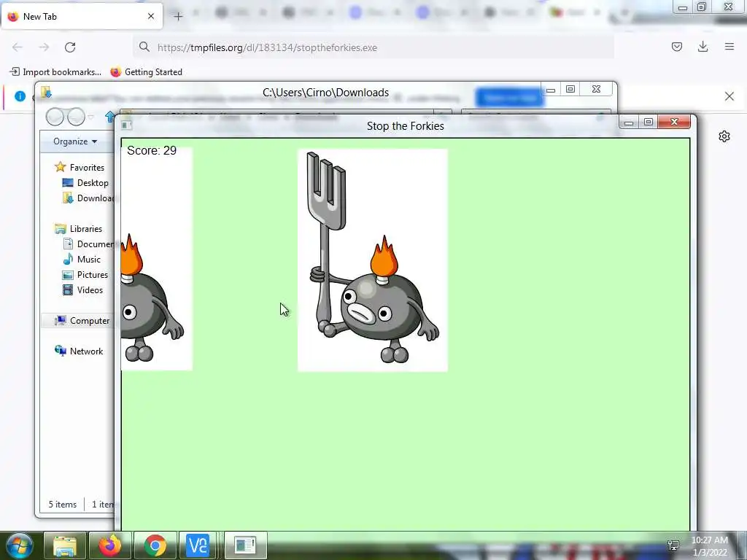Image resolution: width=747 pixels, height=560 pixels.
Task: Open the Firefox hamburger menu
Action: click(x=729, y=47)
